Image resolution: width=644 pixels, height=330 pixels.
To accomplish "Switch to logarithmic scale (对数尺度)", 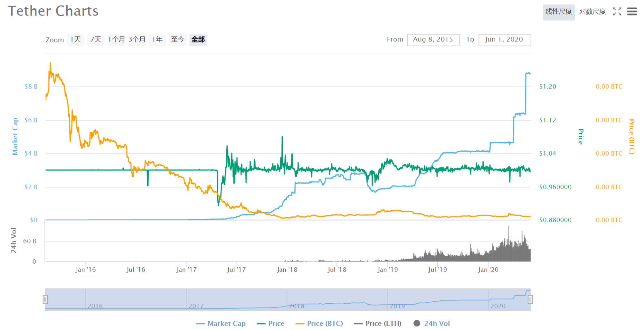I will click(592, 12).
